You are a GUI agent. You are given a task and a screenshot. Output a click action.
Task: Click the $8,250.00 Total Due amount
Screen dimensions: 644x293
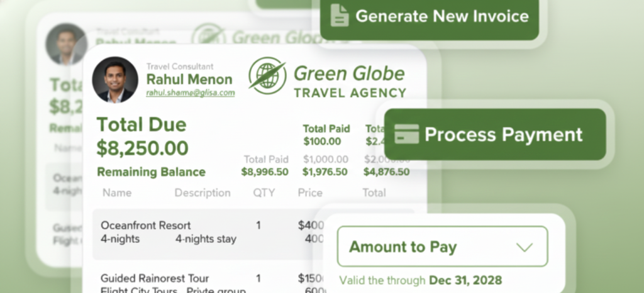[x=142, y=148]
